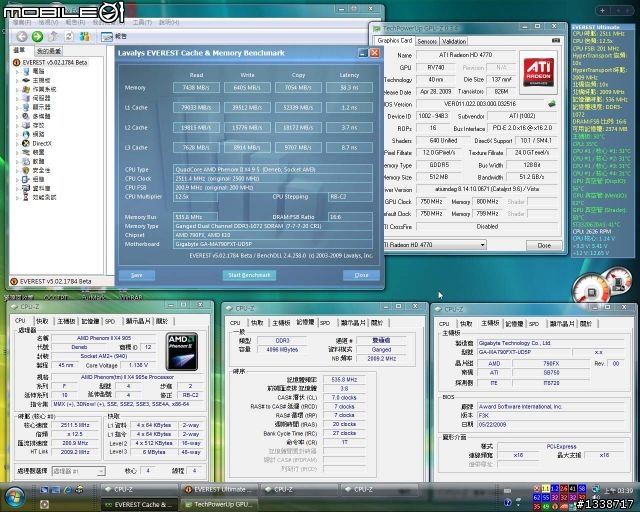This screenshot has width=640, height=512.
Task: Click the green Forward arrow in EVEREST toolbar
Action: 38,36
